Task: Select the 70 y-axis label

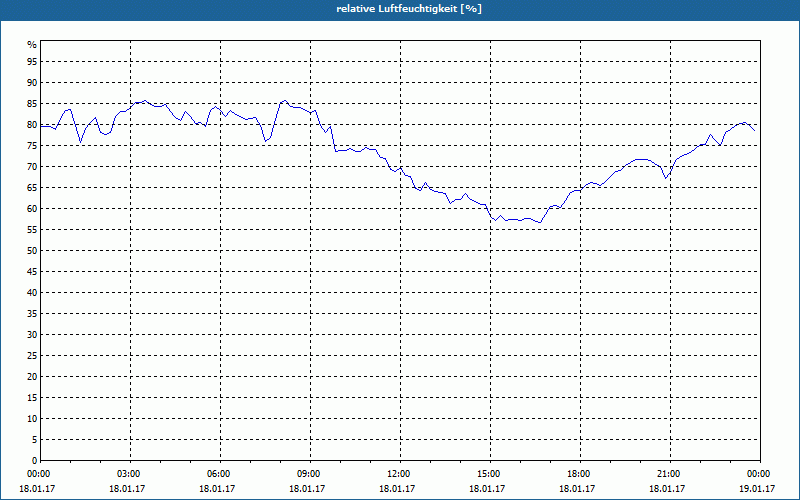Action: click(x=32, y=166)
